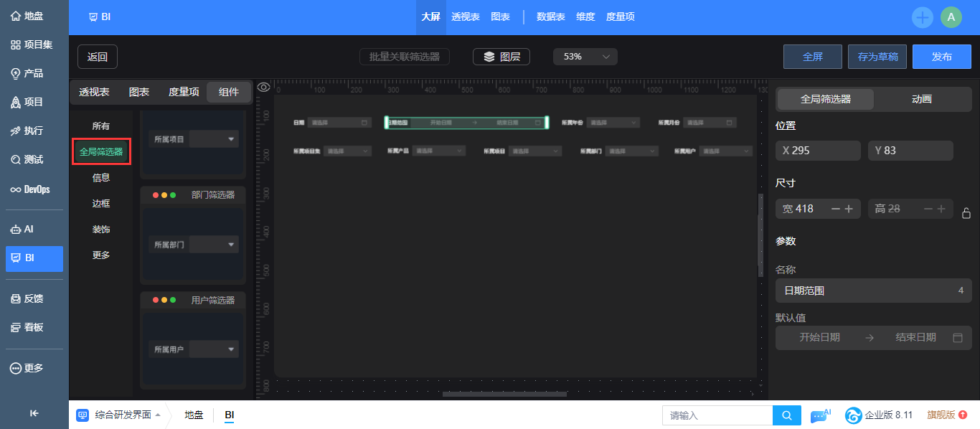Switch to the 大屏 tab

430,17
